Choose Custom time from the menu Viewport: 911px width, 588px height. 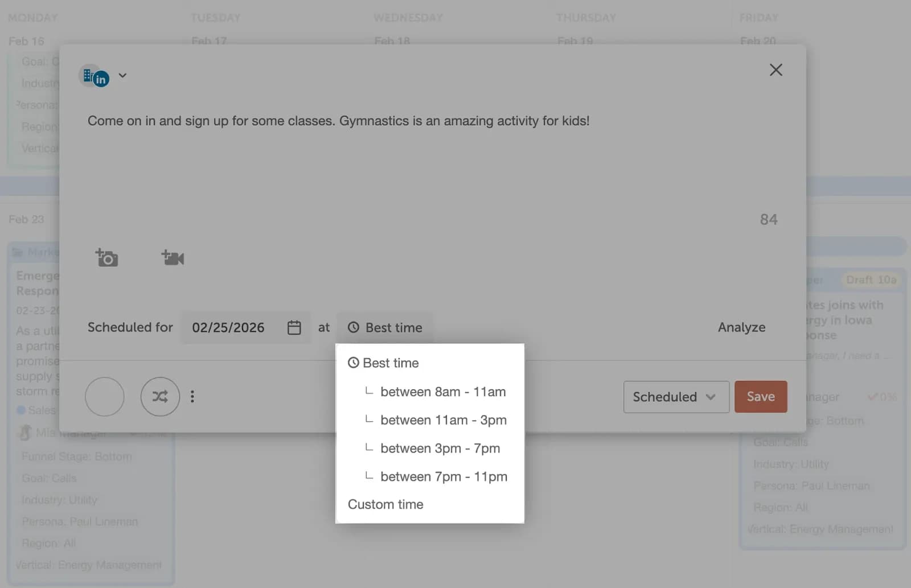coord(385,504)
